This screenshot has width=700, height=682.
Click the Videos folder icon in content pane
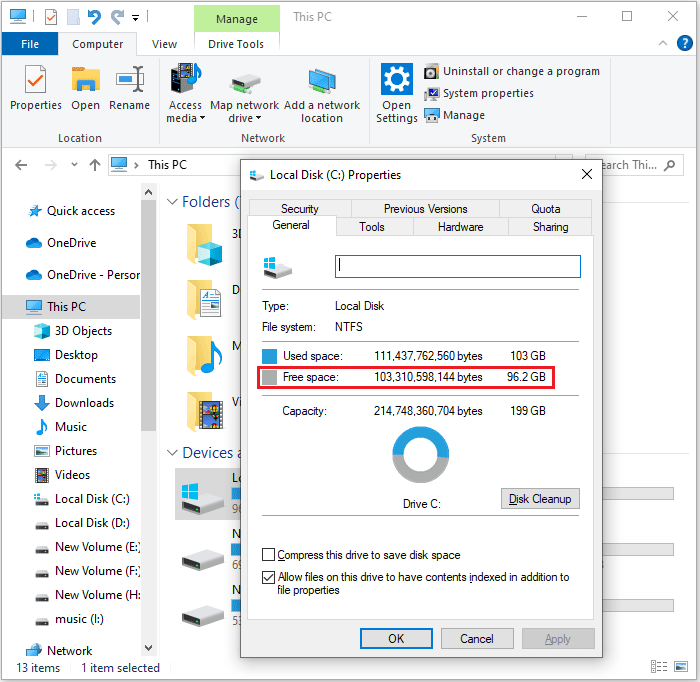(204, 411)
